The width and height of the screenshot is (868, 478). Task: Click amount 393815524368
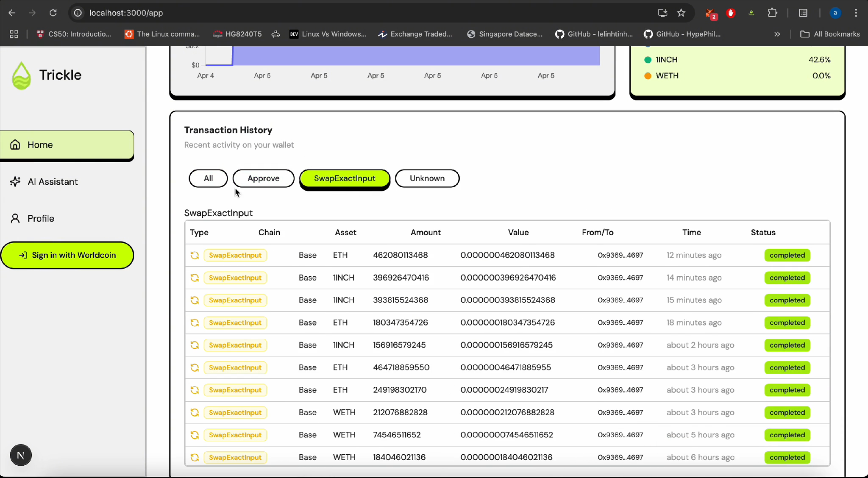click(x=401, y=300)
